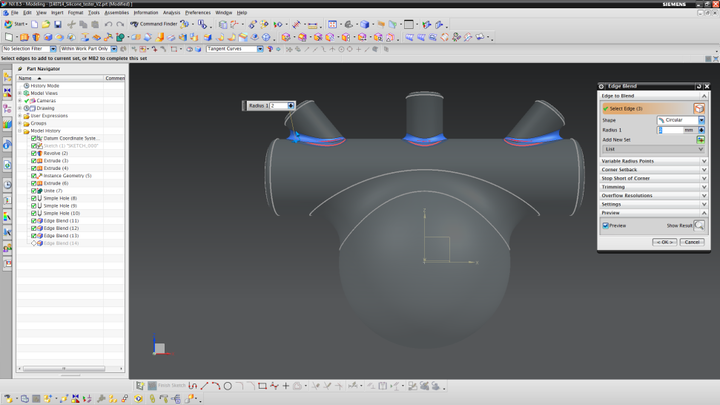The width and height of the screenshot is (720, 405).
Task: Click the Start button
Action: click(x=15, y=24)
